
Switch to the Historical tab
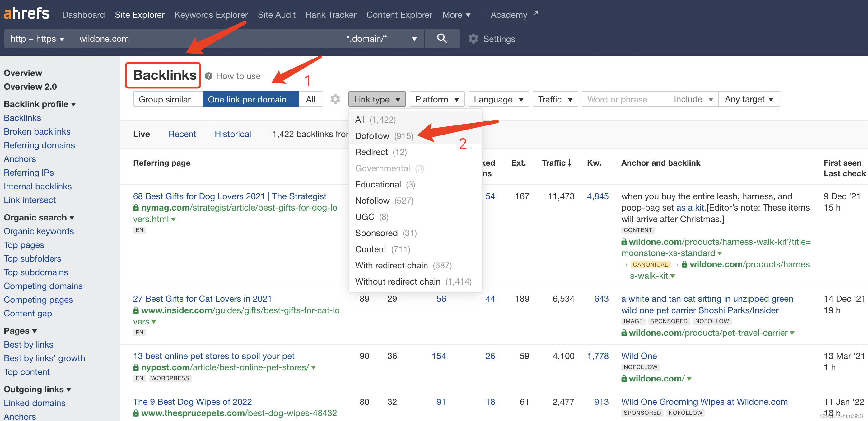232,134
